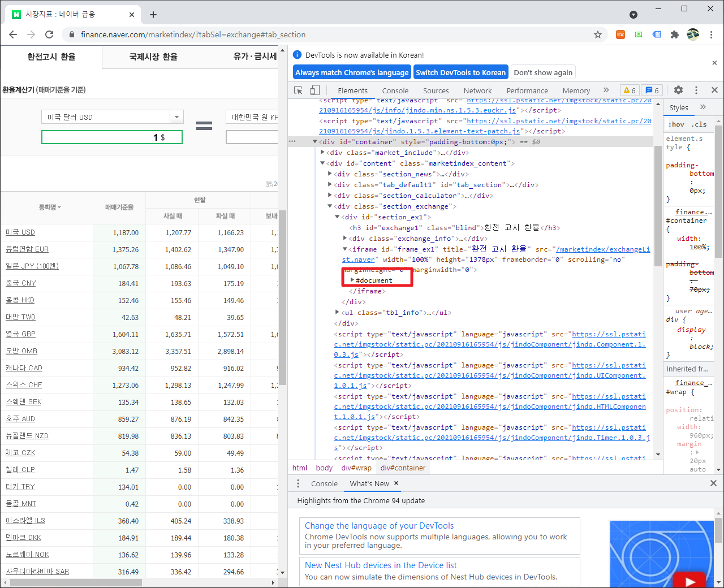Open DevTools customize three-dot menu
The image size is (724, 588).
point(696,90)
